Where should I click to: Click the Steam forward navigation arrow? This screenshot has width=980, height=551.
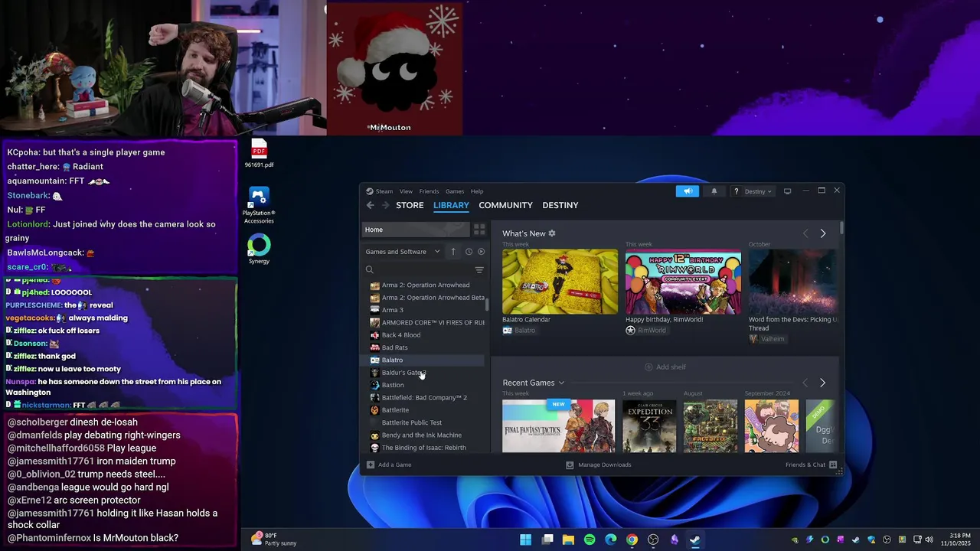[x=386, y=205]
